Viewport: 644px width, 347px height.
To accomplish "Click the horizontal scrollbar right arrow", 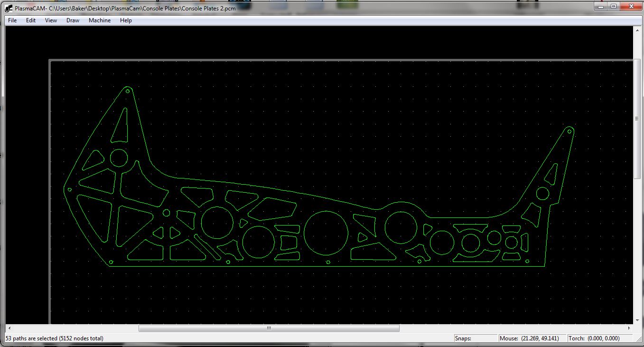I will coord(629,328).
